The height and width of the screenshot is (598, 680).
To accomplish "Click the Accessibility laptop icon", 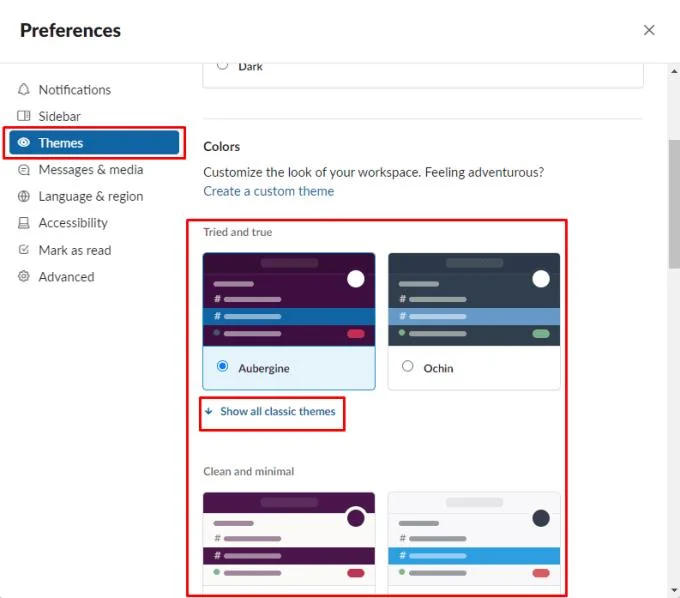I will tap(24, 223).
